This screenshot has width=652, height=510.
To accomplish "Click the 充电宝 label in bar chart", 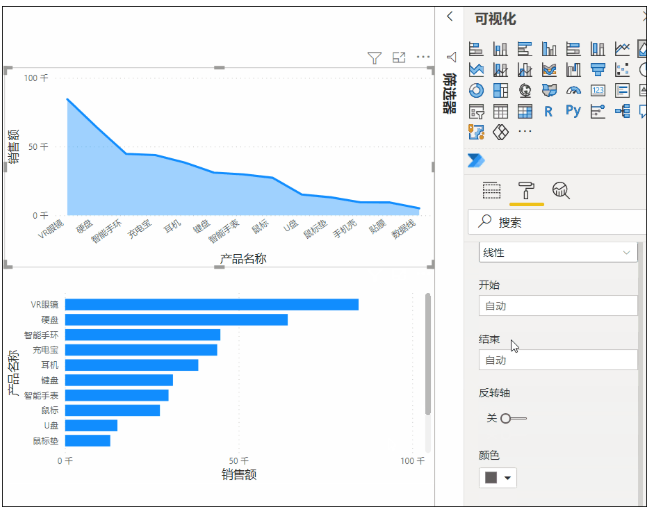I will point(46,350).
